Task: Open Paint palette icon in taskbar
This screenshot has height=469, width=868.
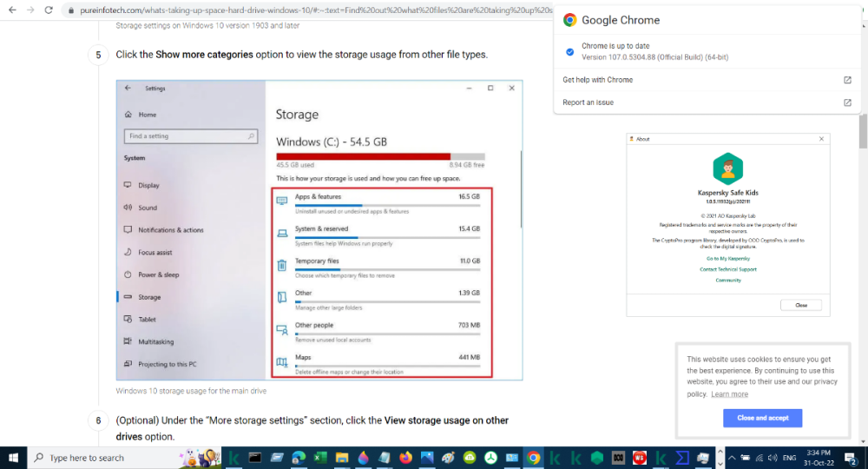Action: (x=449, y=458)
